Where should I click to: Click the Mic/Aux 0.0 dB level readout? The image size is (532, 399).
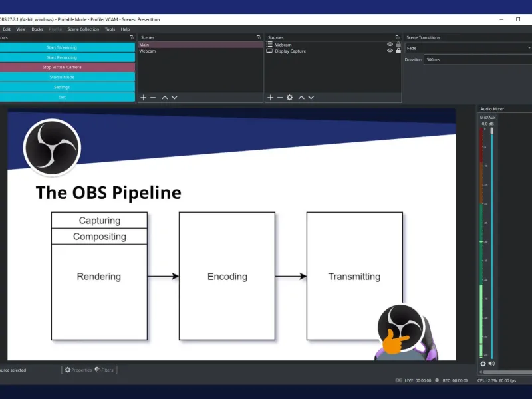coord(488,124)
